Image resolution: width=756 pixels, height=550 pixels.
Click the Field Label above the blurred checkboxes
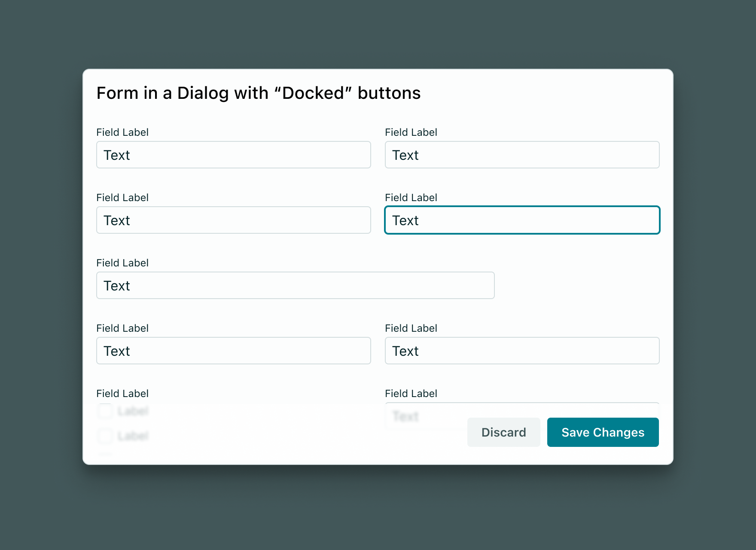(x=122, y=394)
